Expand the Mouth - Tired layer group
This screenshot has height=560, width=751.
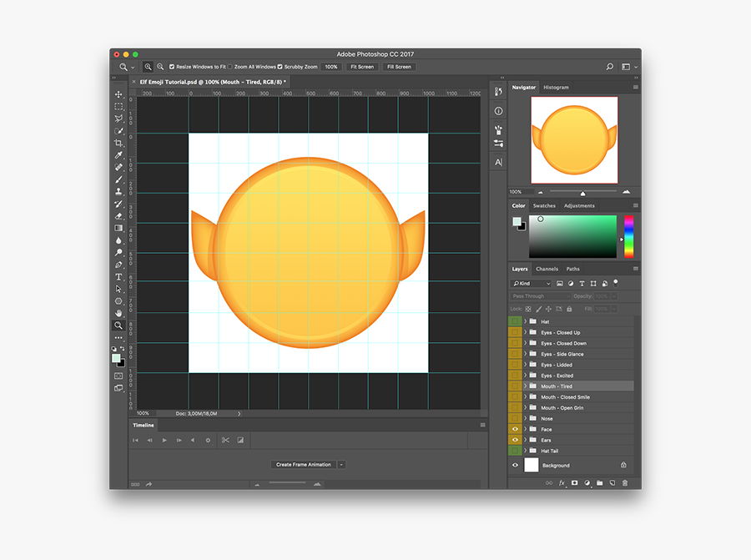click(525, 386)
